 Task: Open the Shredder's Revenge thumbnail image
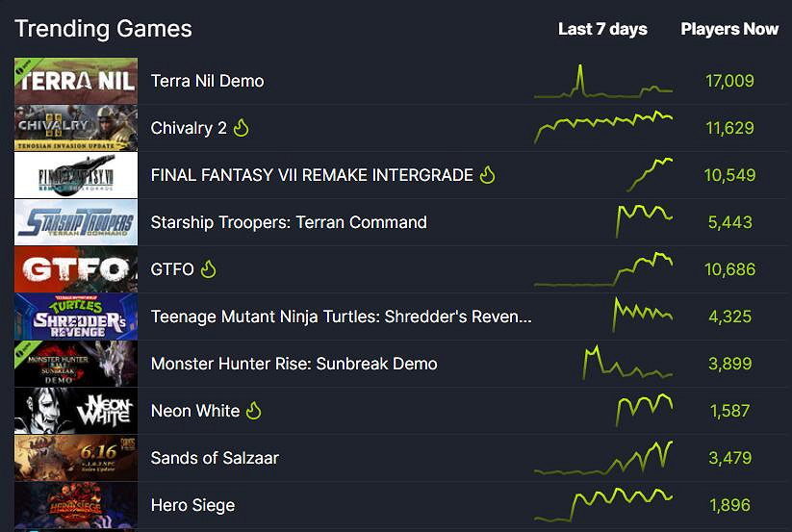coord(76,317)
